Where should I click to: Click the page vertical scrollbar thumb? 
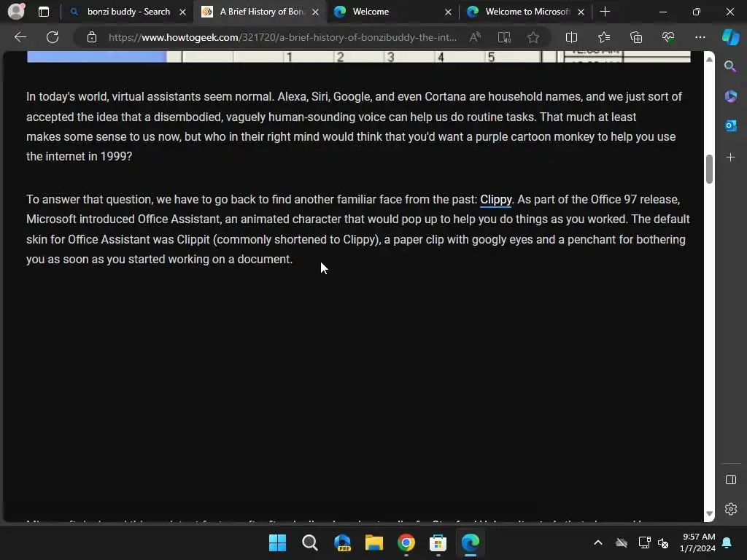pyautogui.click(x=709, y=169)
